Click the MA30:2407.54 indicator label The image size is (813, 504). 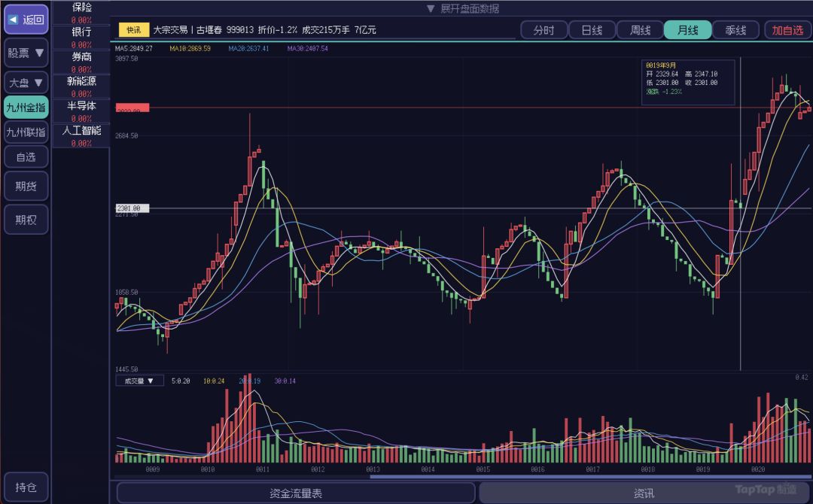pyautogui.click(x=307, y=49)
